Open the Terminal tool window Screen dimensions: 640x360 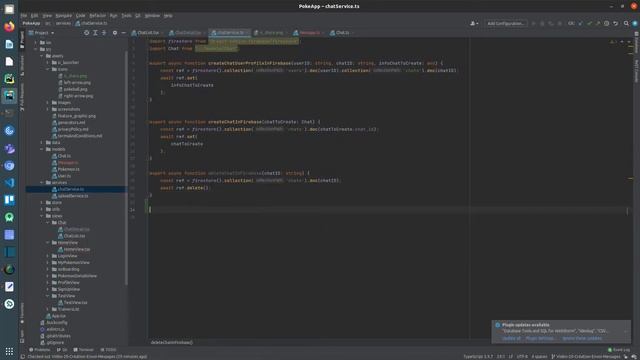click(83, 350)
